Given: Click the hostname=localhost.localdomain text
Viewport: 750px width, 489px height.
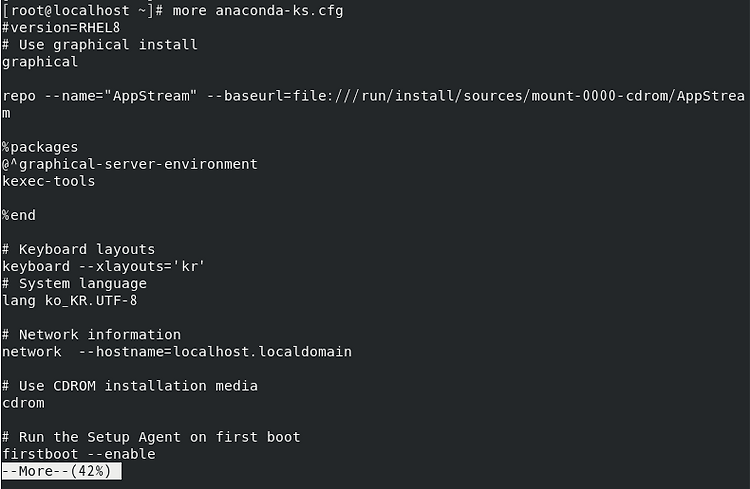Looking at the screenshot, I should pyautogui.click(x=215, y=352).
